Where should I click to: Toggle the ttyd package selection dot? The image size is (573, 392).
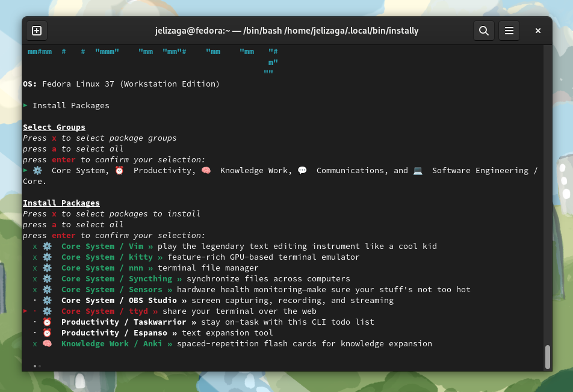tap(35, 311)
